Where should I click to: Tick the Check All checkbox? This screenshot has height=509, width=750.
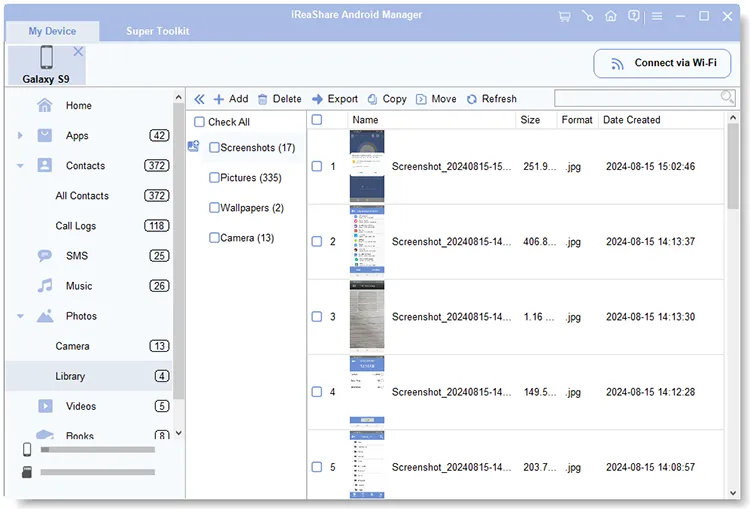click(x=200, y=122)
